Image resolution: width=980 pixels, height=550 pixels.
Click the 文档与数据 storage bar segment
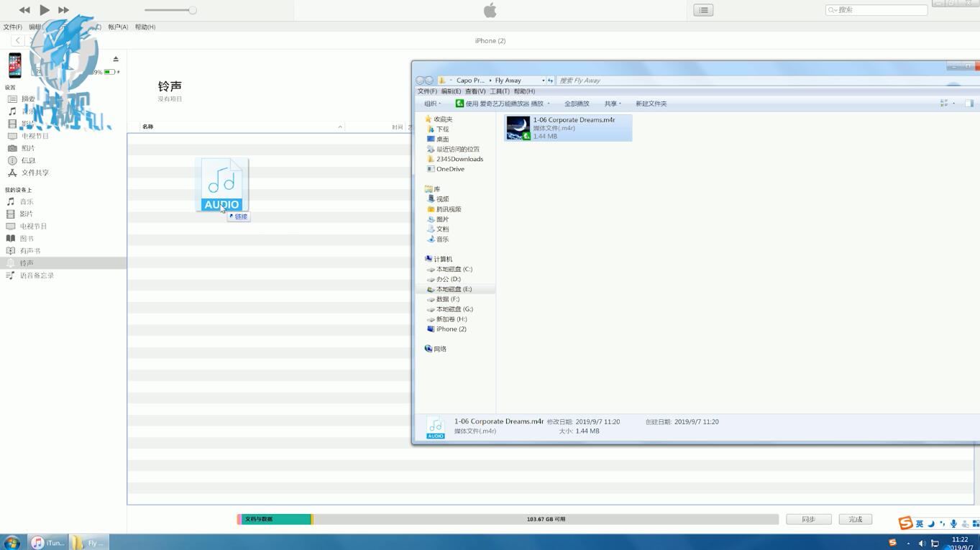[275, 519]
